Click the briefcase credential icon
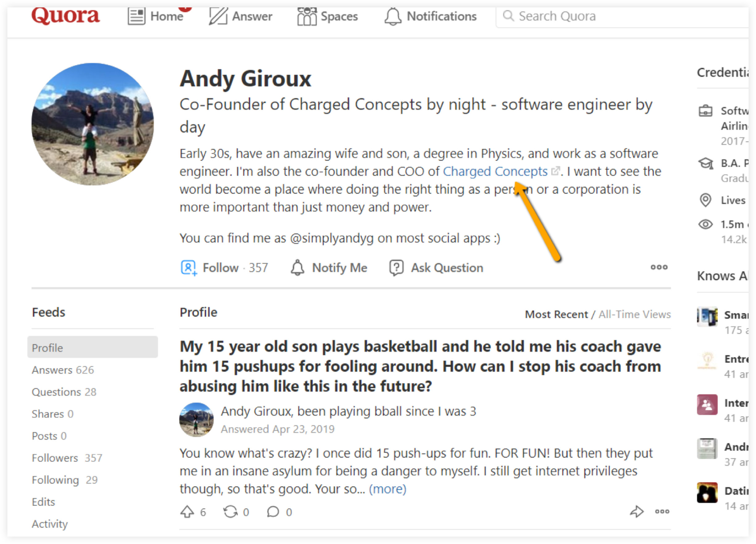 [x=705, y=111]
